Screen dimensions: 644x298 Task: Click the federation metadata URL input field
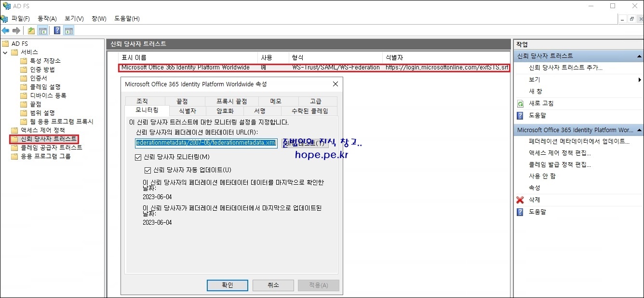[x=206, y=143]
